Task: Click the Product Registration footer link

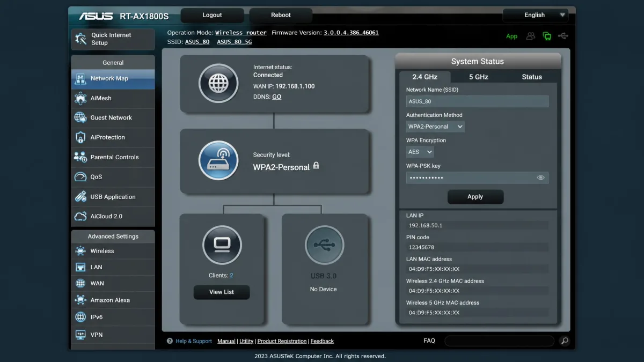Action: 282,341
